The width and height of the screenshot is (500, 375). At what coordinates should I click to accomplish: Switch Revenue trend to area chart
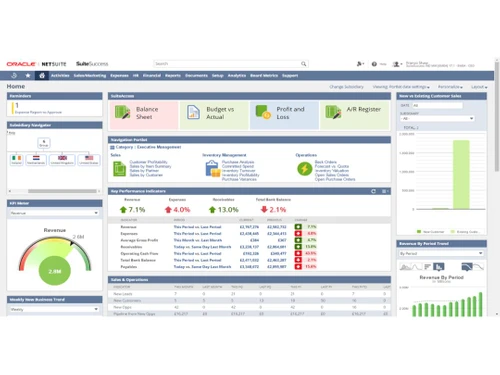click(405, 267)
